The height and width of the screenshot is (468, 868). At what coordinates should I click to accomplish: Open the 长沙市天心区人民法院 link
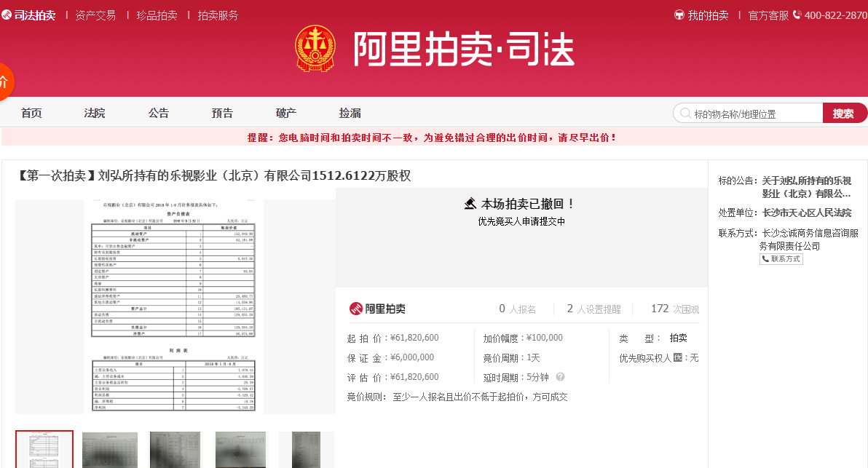click(x=807, y=213)
